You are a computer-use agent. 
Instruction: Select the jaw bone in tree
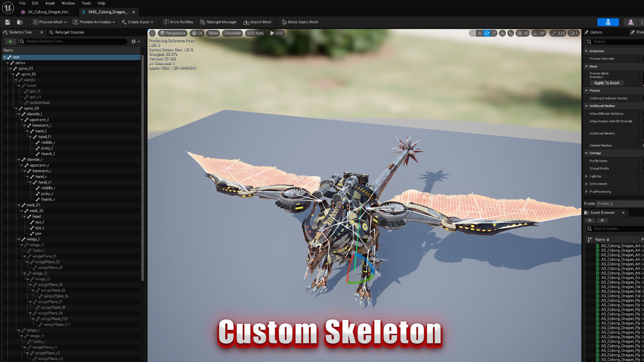38,234
